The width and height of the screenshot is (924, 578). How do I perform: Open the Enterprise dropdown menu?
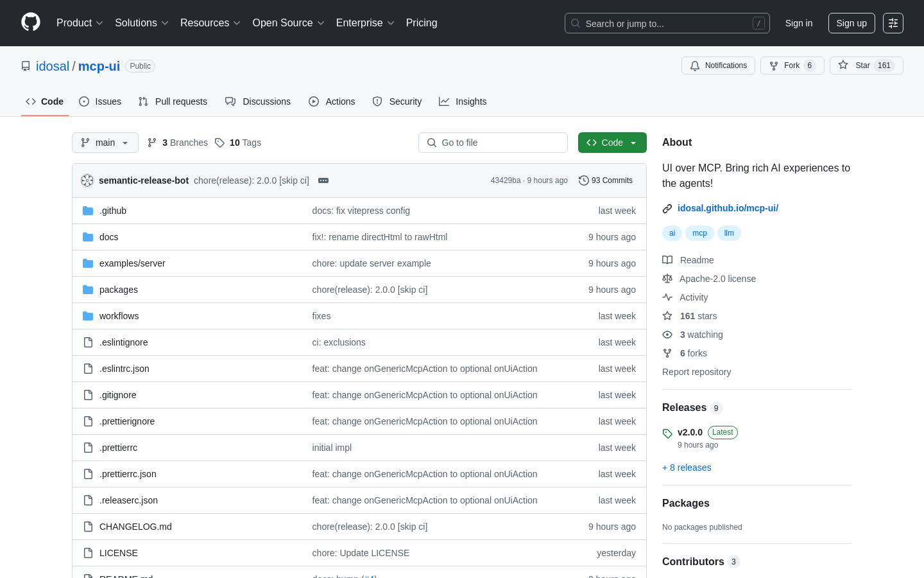click(x=365, y=23)
